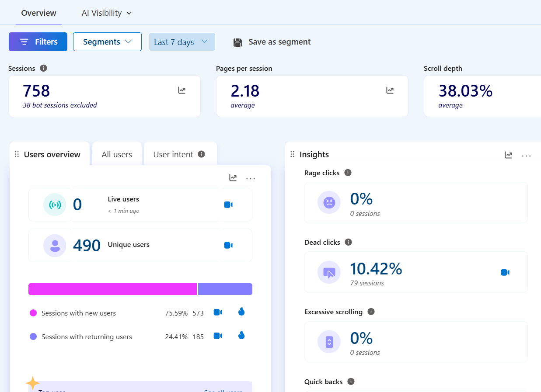The height and width of the screenshot is (392, 541).
Task: Click the 10.42% dead clicks value
Action: (x=376, y=269)
